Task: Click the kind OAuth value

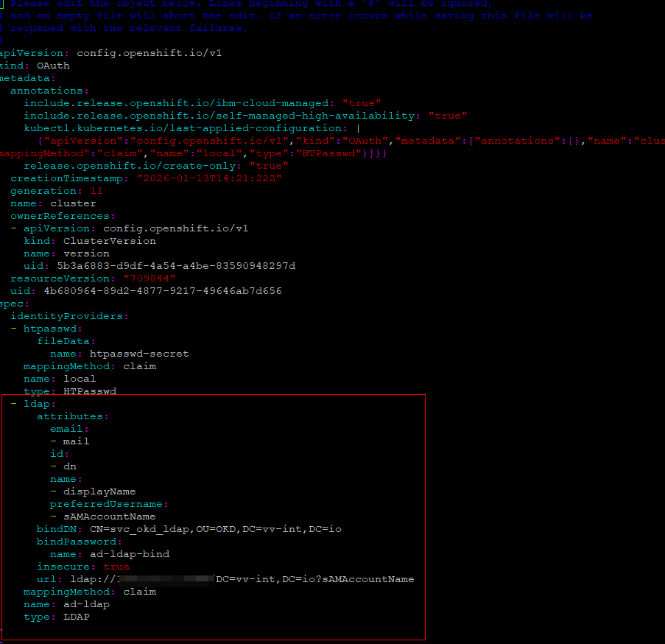Action: [53, 66]
